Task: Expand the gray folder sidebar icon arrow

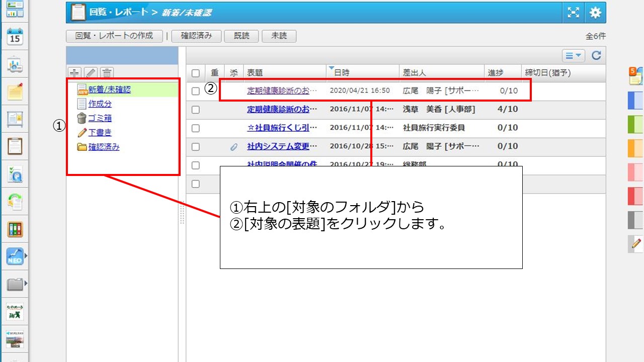Action: click(26, 284)
